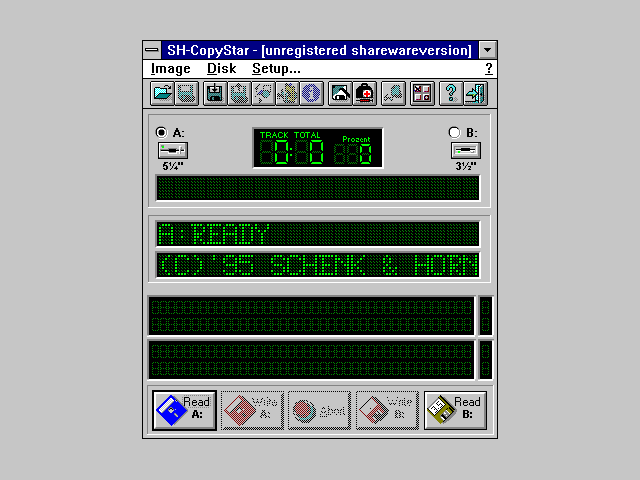640x480 pixels.
Task: Click the Track Total LED display
Action: (x=317, y=148)
